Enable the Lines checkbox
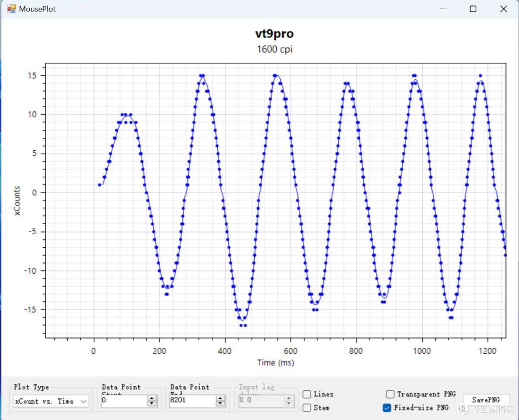This screenshot has height=420, width=519. click(307, 394)
